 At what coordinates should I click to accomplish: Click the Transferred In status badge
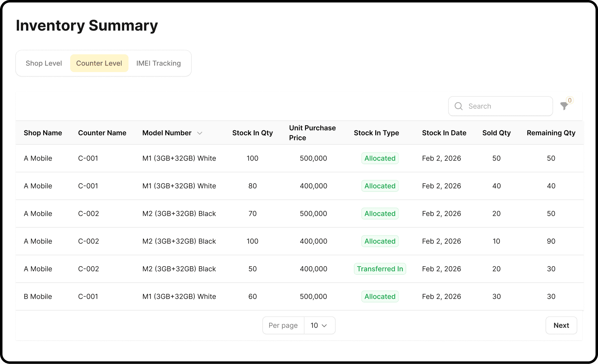click(380, 269)
